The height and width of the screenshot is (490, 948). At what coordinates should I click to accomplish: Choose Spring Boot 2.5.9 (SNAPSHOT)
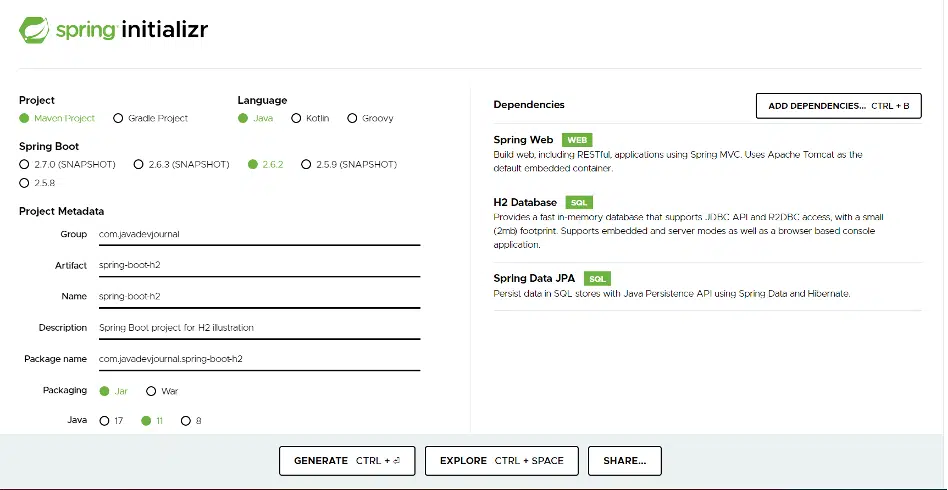coord(306,164)
